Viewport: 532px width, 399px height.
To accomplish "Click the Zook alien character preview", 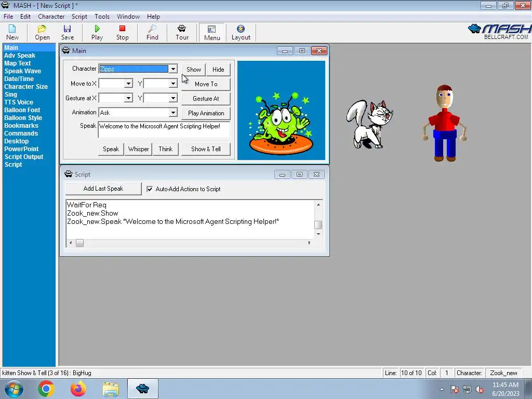I will click(281, 124).
